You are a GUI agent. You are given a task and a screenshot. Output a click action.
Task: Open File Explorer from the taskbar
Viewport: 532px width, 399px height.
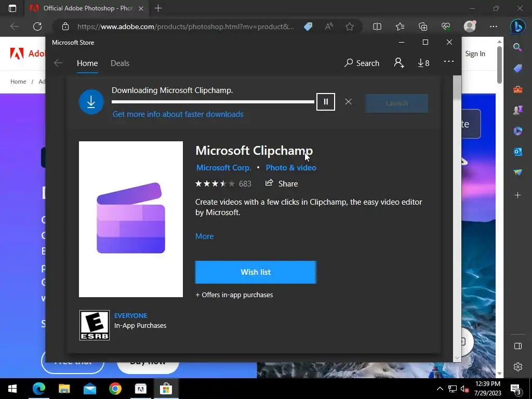click(64, 389)
